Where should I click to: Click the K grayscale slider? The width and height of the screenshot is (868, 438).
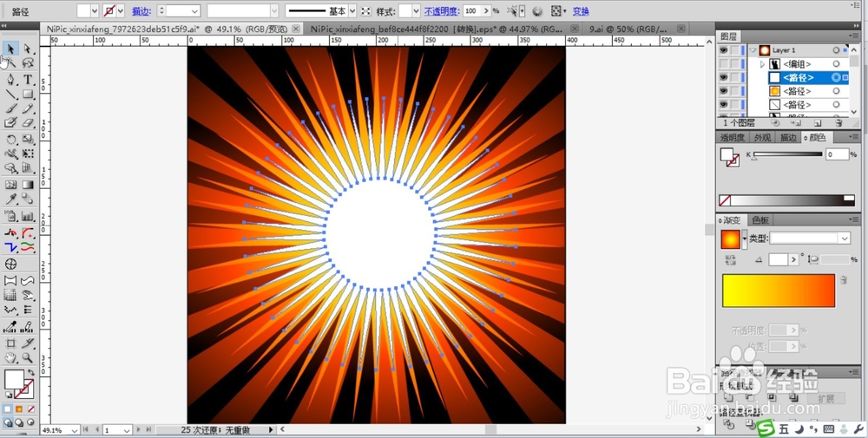(x=788, y=154)
